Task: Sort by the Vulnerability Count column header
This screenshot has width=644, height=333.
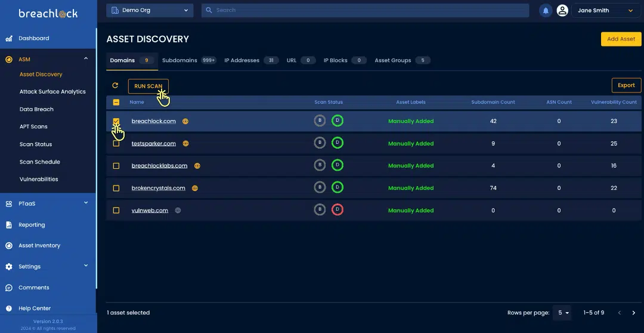Action: pyautogui.click(x=614, y=102)
